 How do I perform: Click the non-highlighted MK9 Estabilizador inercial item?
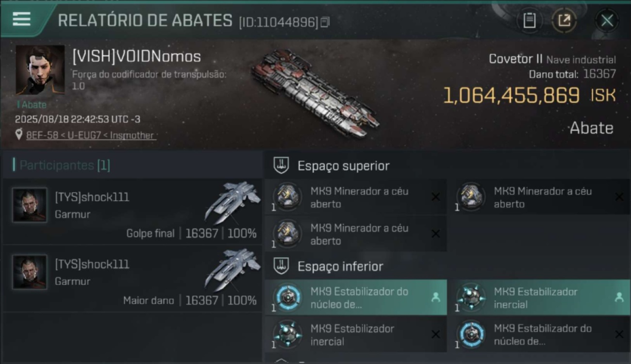[x=356, y=334]
